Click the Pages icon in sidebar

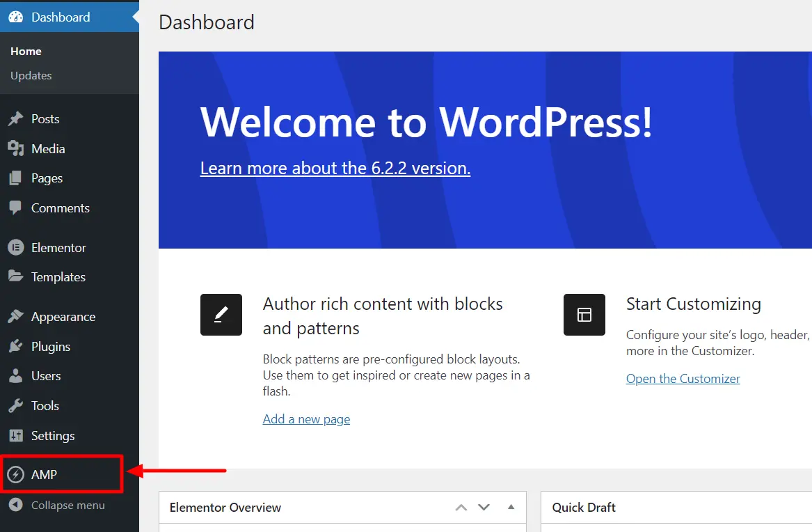[x=16, y=178]
